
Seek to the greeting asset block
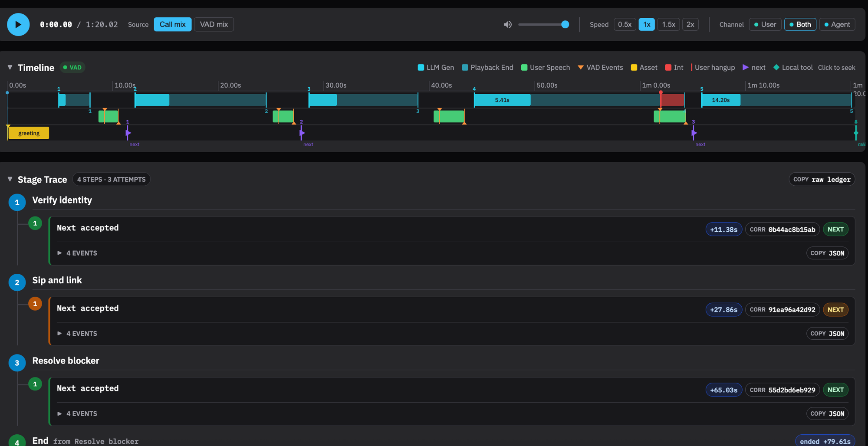[x=29, y=133]
